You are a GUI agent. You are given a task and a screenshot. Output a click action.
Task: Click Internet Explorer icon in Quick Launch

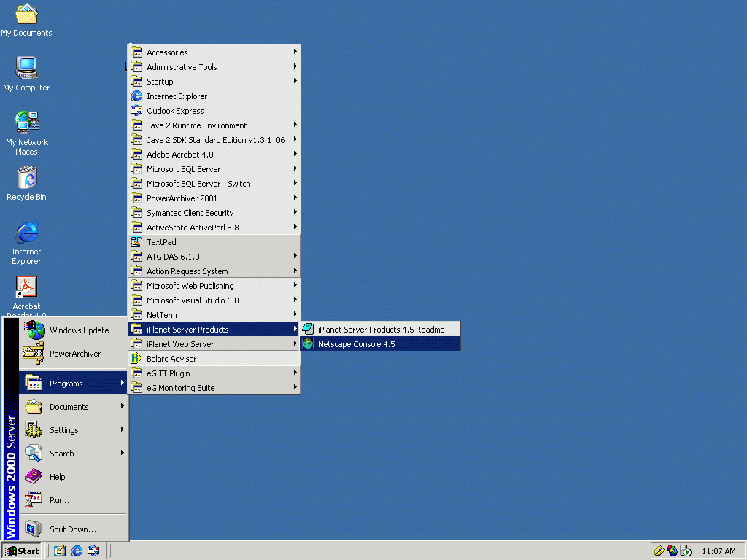pos(77,551)
